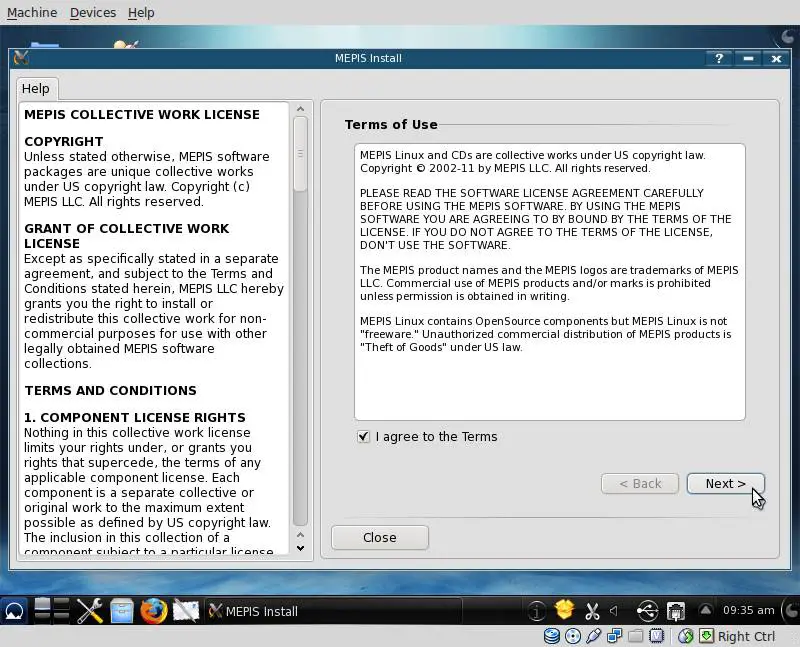Click the VirtualBox virtualization V chip icon

click(x=656, y=636)
